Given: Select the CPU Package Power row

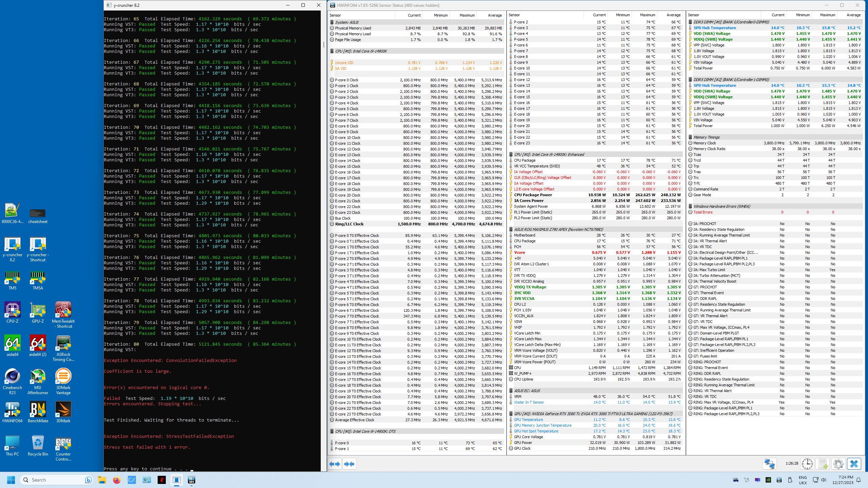Looking at the screenshot, I should [x=533, y=195].
